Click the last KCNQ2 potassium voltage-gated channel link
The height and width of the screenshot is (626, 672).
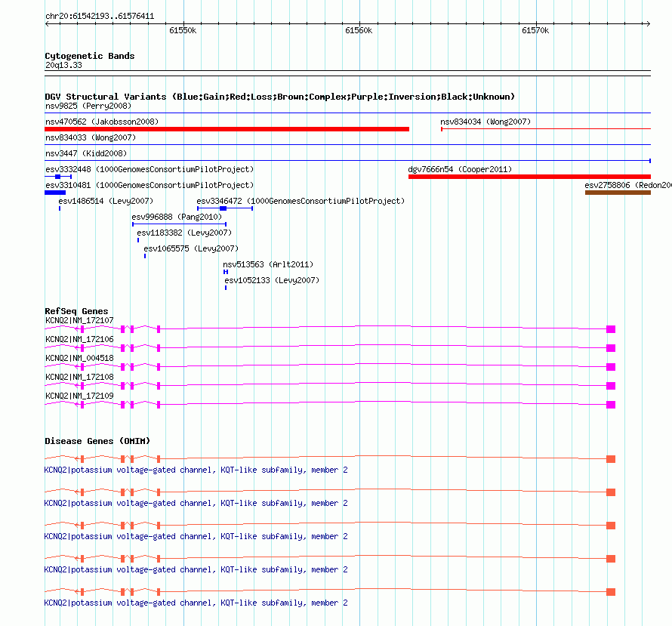click(196, 603)
